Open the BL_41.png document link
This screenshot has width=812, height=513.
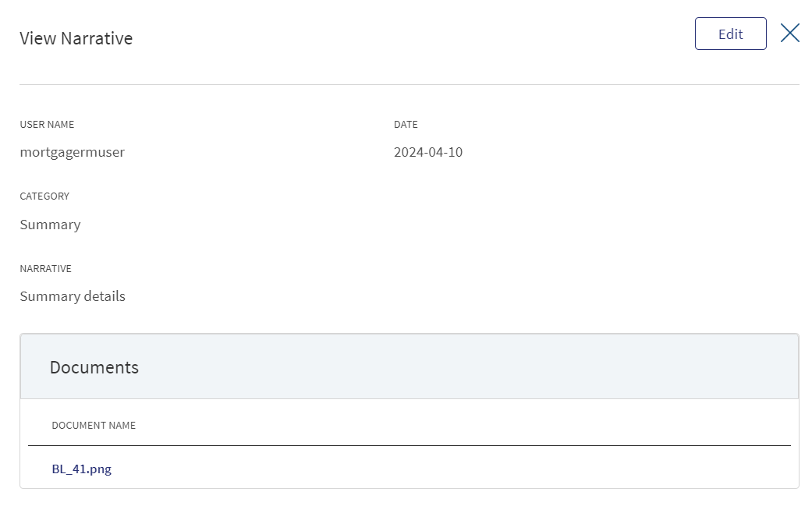[x=81, y=469]
